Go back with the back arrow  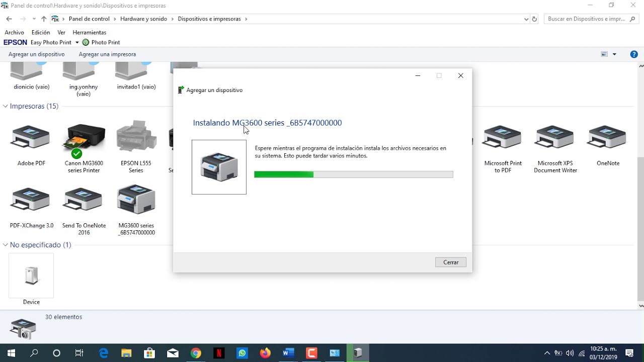click(9, 19)
